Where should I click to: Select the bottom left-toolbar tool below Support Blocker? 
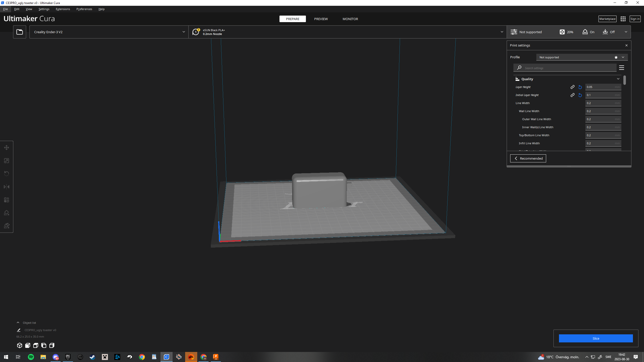[x=7, y=226]
